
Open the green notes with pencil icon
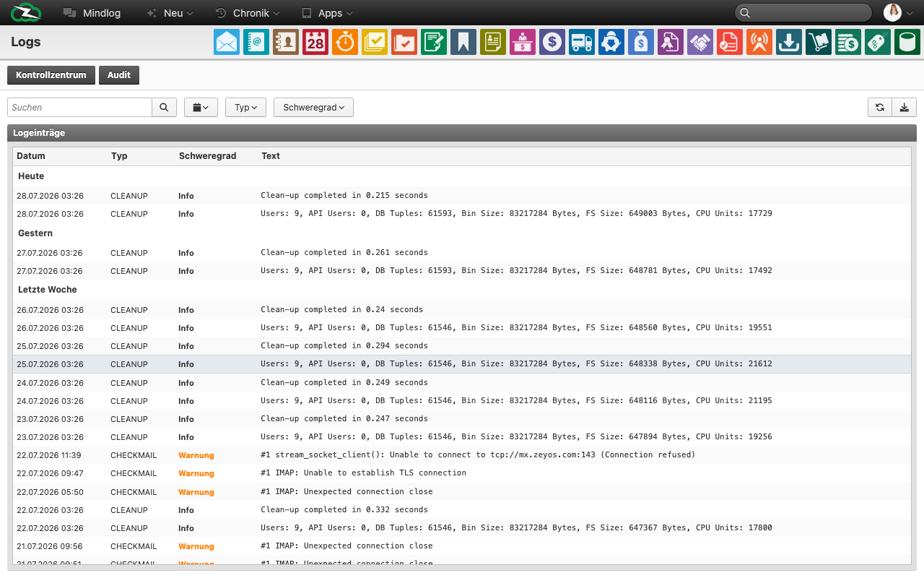[x=434, y=42]
